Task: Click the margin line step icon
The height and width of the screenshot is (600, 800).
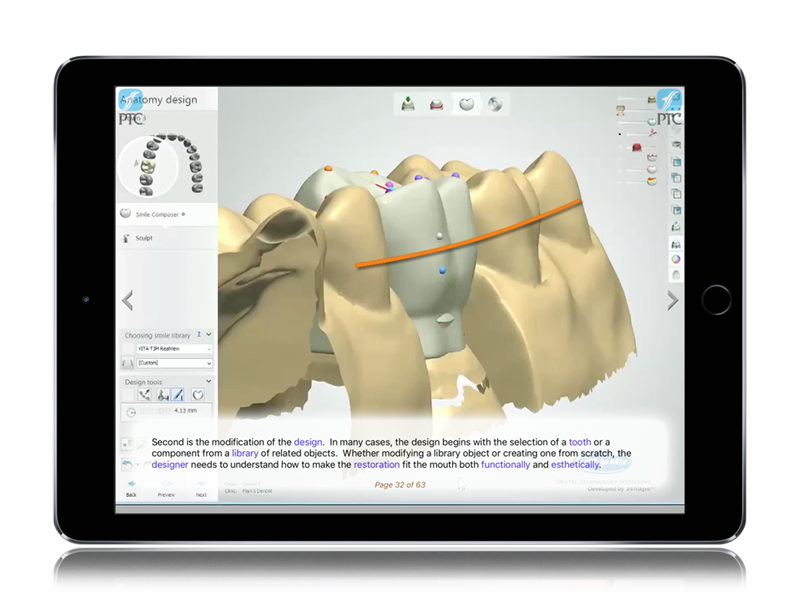Action: click(436, 103)
